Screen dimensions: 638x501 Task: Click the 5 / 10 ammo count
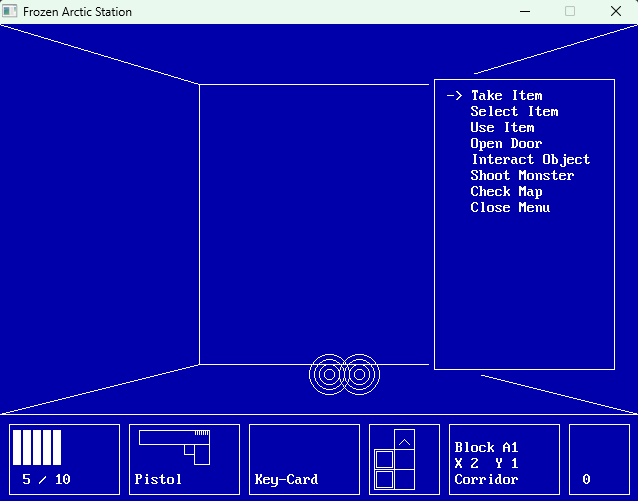[x=46, y=479]
